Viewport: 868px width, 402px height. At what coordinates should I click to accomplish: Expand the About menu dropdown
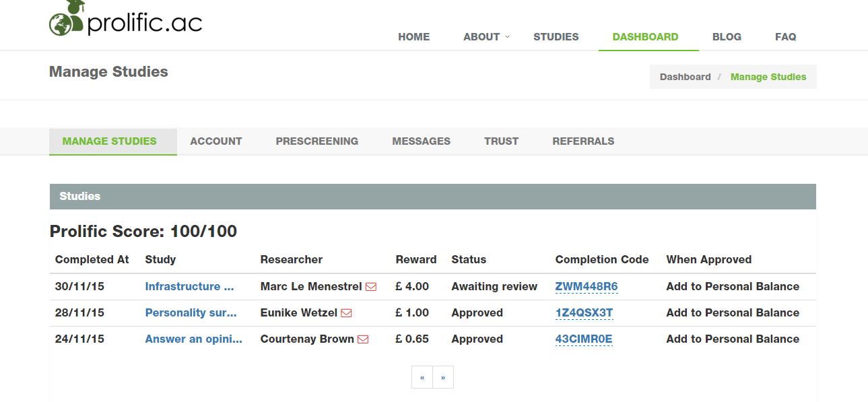(486, 37)
